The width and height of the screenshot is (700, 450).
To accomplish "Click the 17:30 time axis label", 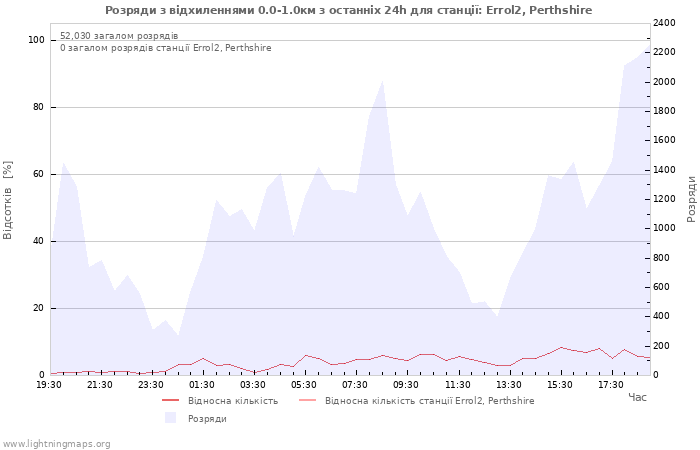I will (611, 385).
